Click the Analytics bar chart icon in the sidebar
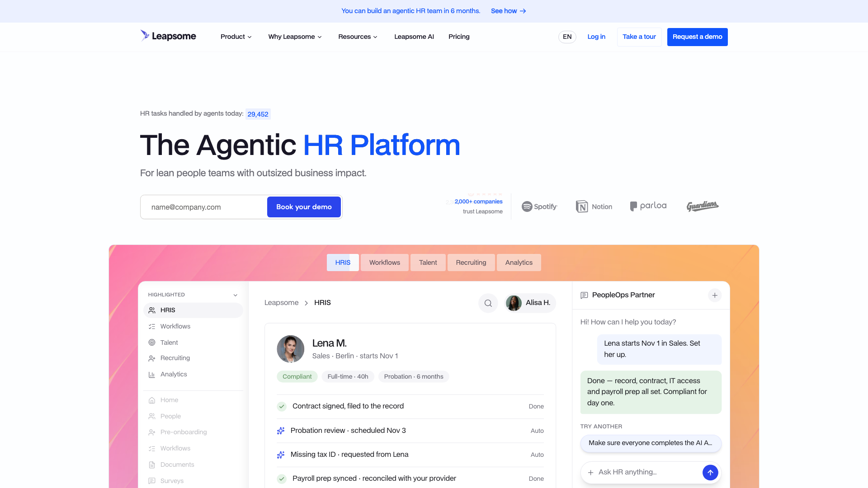 point(152,375)
